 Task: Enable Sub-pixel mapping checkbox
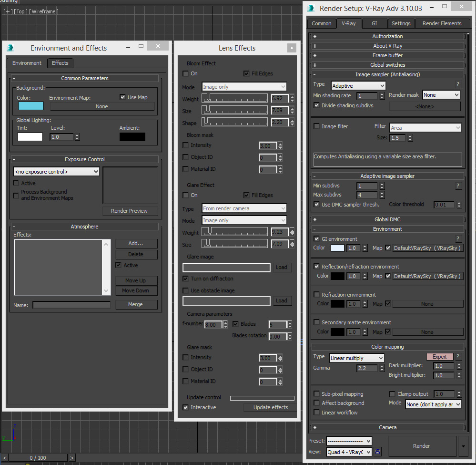[317, 394]
